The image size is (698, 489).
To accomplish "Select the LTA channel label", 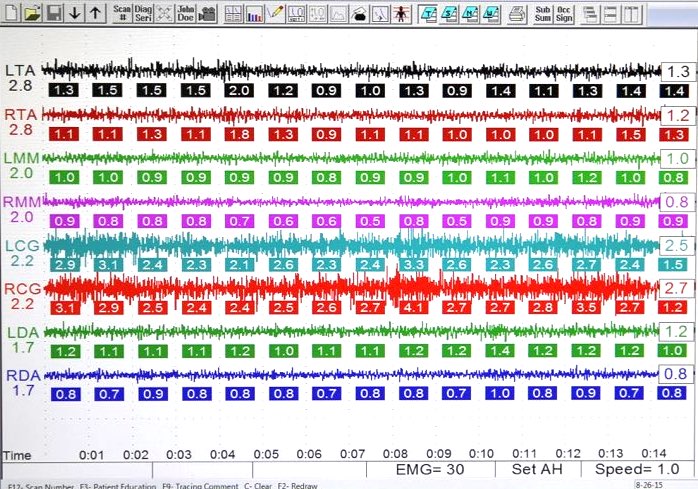I will pos(18,70).
